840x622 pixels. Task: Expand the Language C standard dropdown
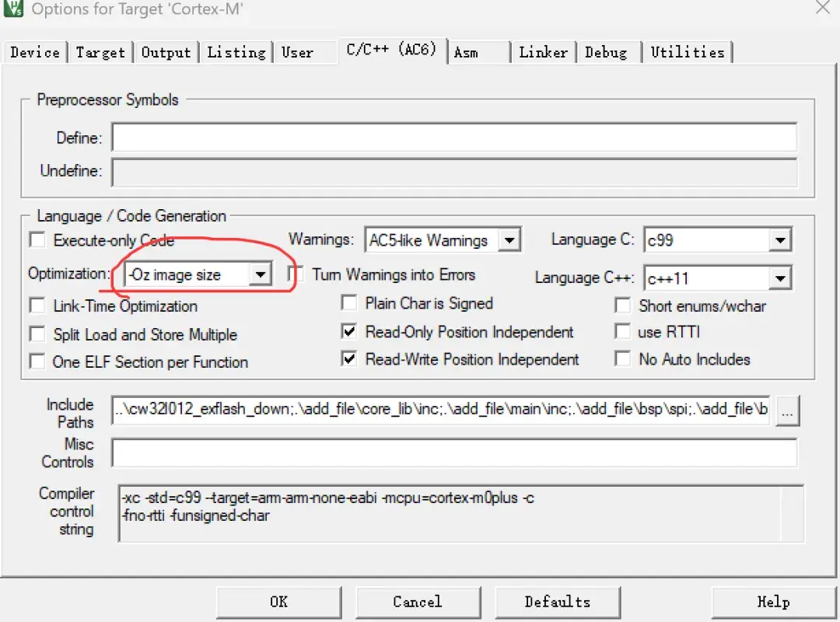[780, 240]
